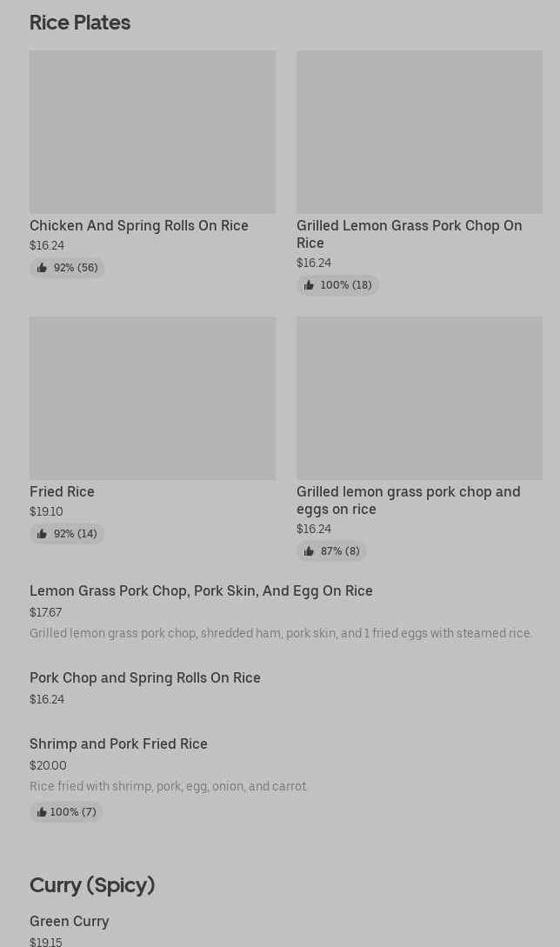Screen dimensions: 560x947
Task: Select Pork Chop and Spring Rolls On Rice
Action: [145, 677]
